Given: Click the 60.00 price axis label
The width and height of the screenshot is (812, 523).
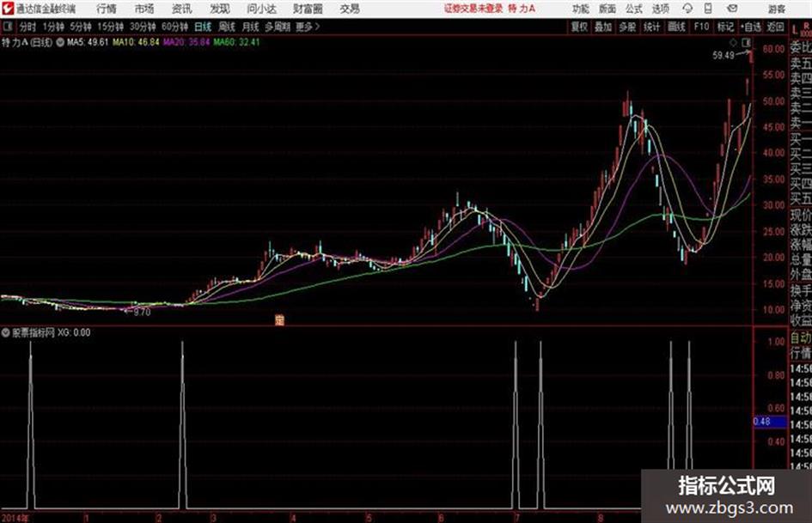Looking at the screenshot, I should click(x=773, y=49).
